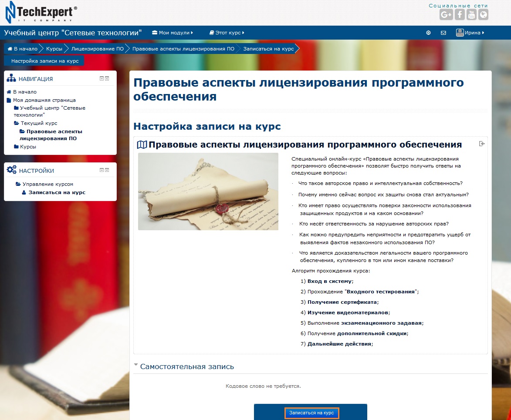The image size is (511, 420).
Task: Click step '3) Получение сертификата;'
Action: pos(340,302)
